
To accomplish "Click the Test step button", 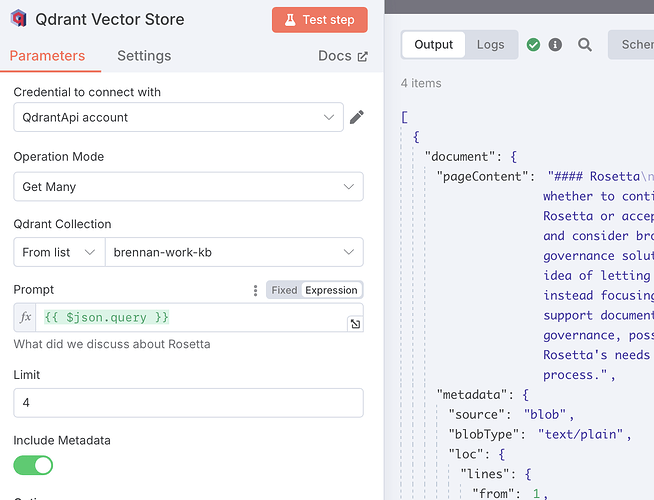I will [319, 20].
